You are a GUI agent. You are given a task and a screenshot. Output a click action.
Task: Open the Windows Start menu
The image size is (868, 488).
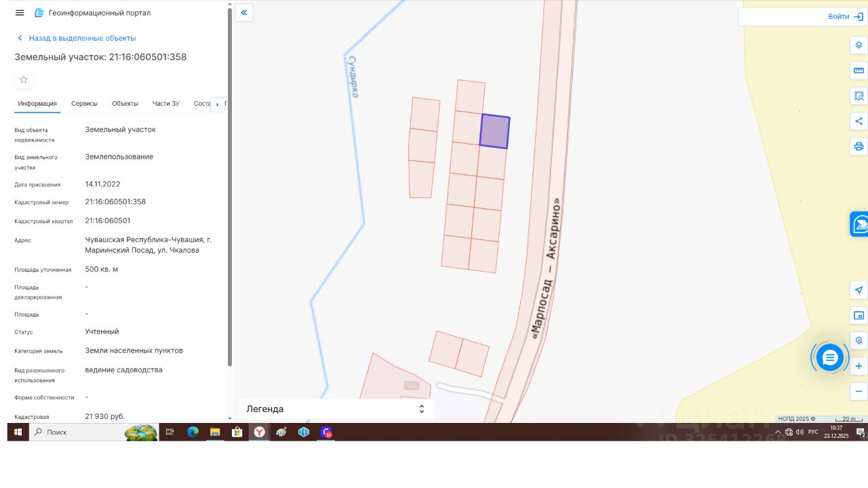18,432
